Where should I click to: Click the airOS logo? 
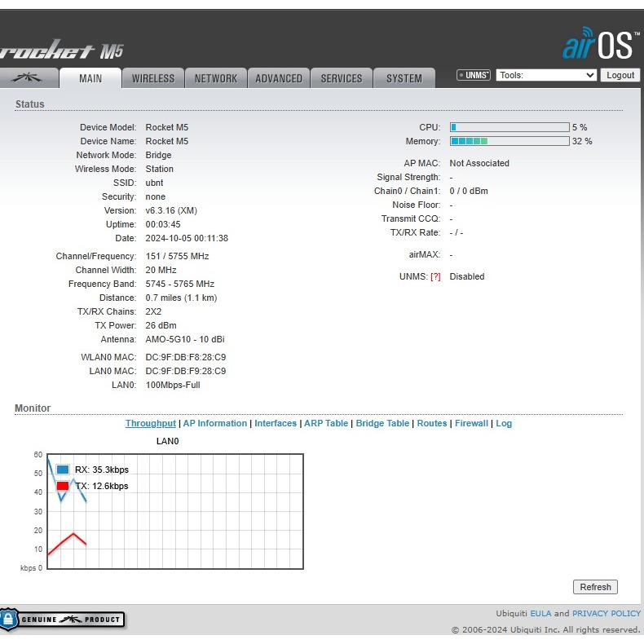coord(601,43)
